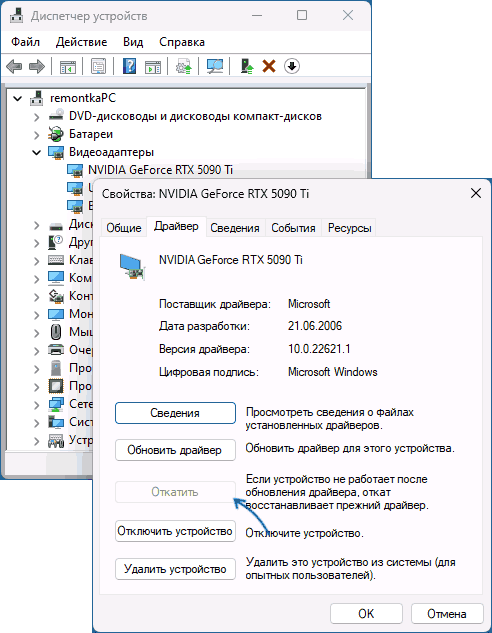The width and height of the screenshot is (492, 633).
Task: Expand the node starting with Клав
Action: 37,261
